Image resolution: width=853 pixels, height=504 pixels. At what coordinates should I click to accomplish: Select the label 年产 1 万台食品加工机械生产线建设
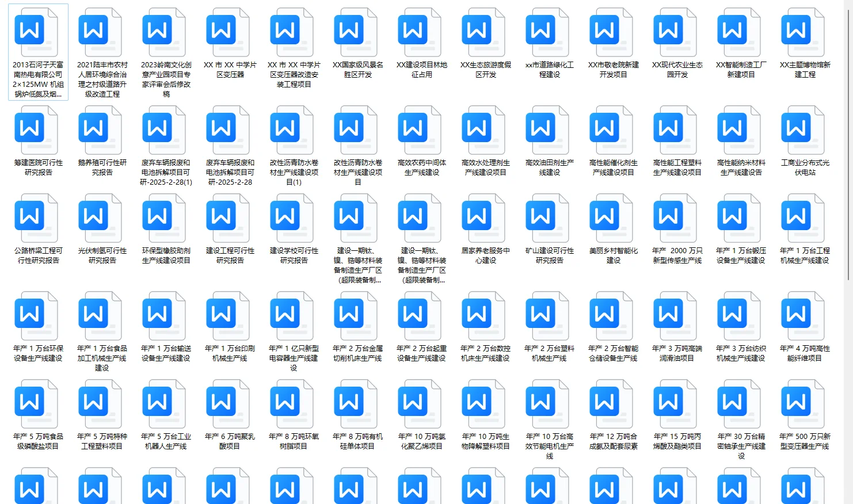point(102,358)
